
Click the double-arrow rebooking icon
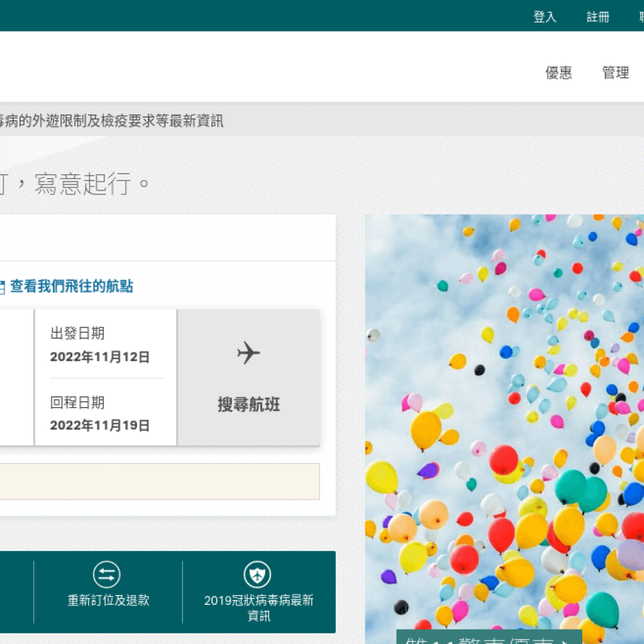pos(106,574)
